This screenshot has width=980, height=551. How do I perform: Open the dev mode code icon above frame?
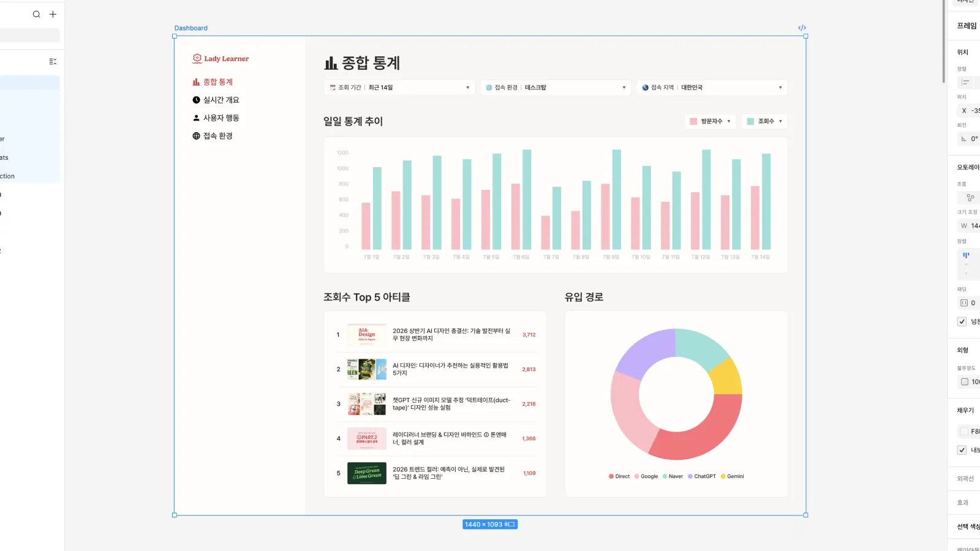802,28
